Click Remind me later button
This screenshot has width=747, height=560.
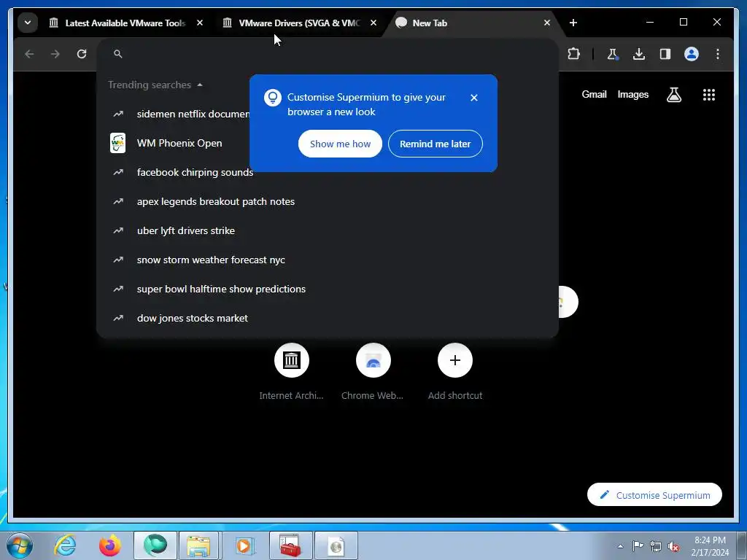click(435, 144)
